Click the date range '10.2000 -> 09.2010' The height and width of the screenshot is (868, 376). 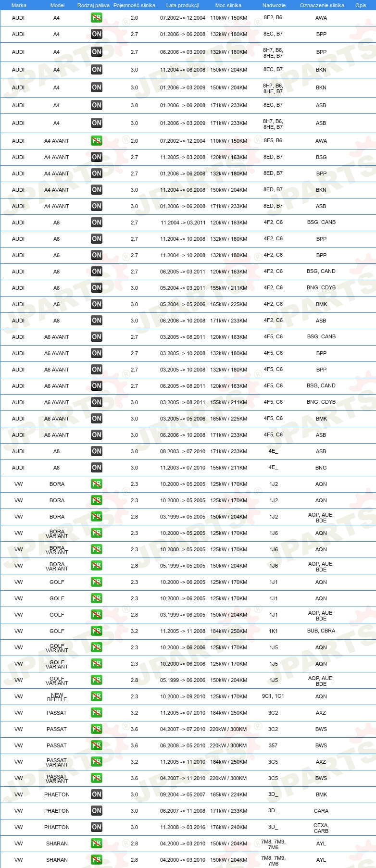click(x=183, y=696)
